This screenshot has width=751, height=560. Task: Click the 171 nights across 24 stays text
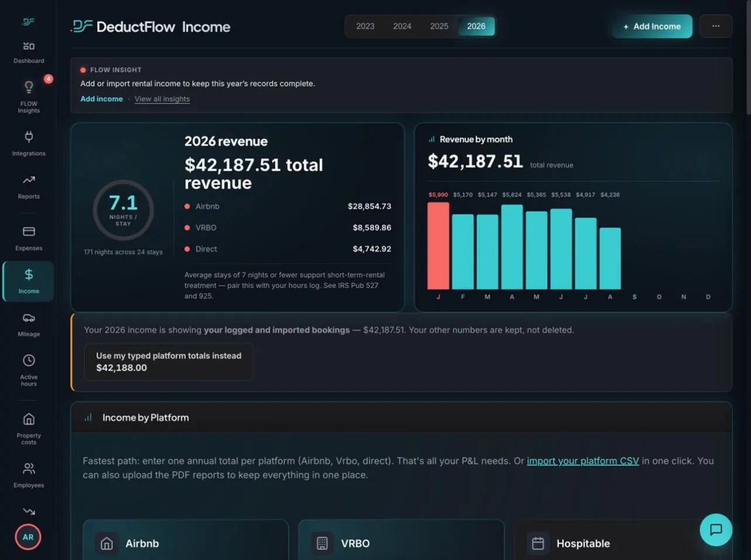[123, 252]
